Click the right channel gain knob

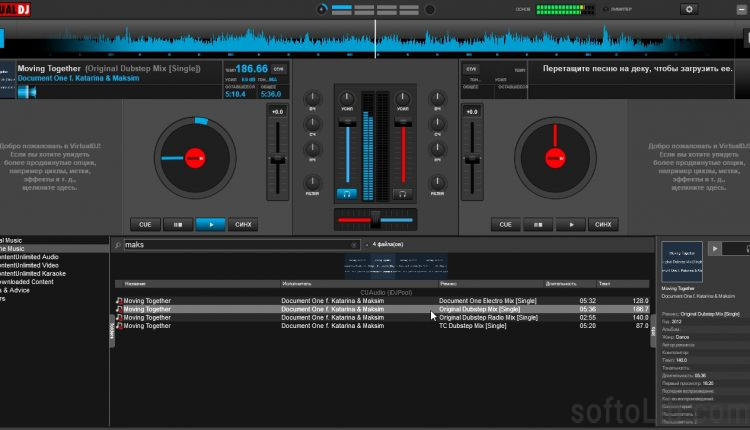pyautogui.click(x=403, y=99)
